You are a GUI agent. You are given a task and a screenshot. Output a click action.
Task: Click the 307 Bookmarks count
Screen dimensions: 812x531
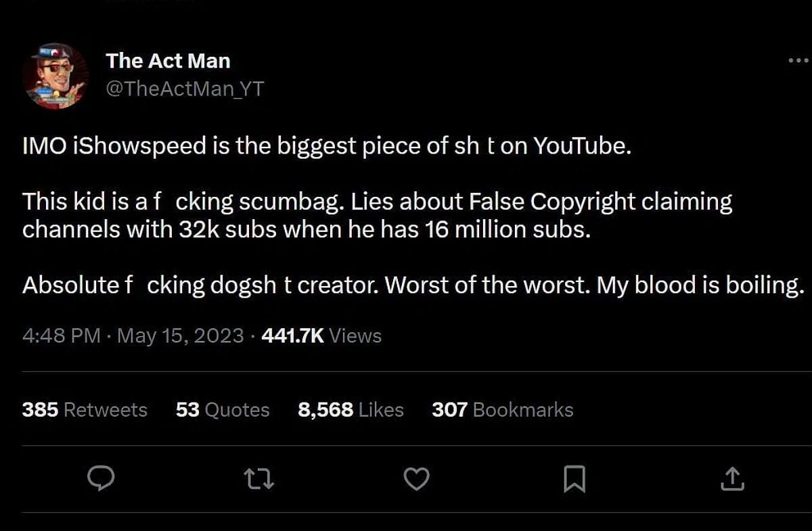(502, 410)
